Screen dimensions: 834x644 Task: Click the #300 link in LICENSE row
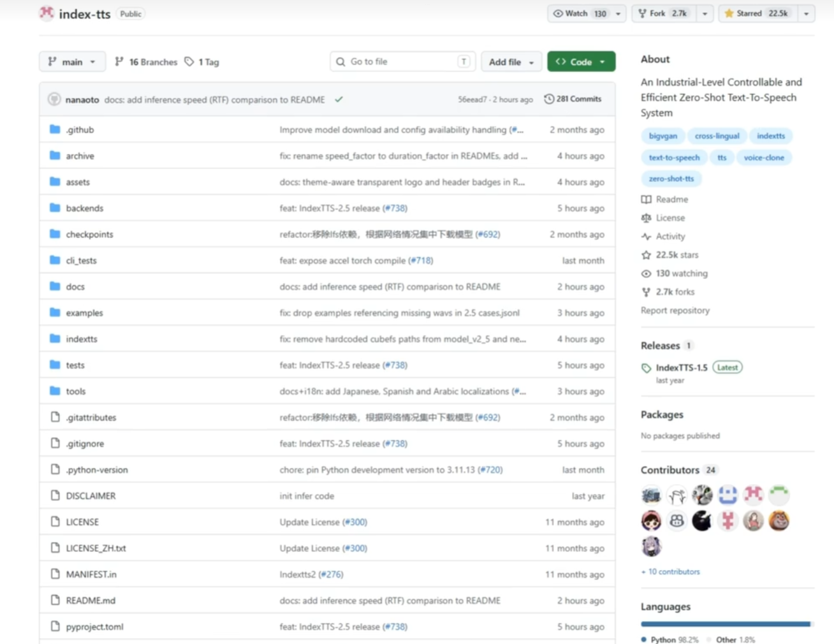coord(355,522)
